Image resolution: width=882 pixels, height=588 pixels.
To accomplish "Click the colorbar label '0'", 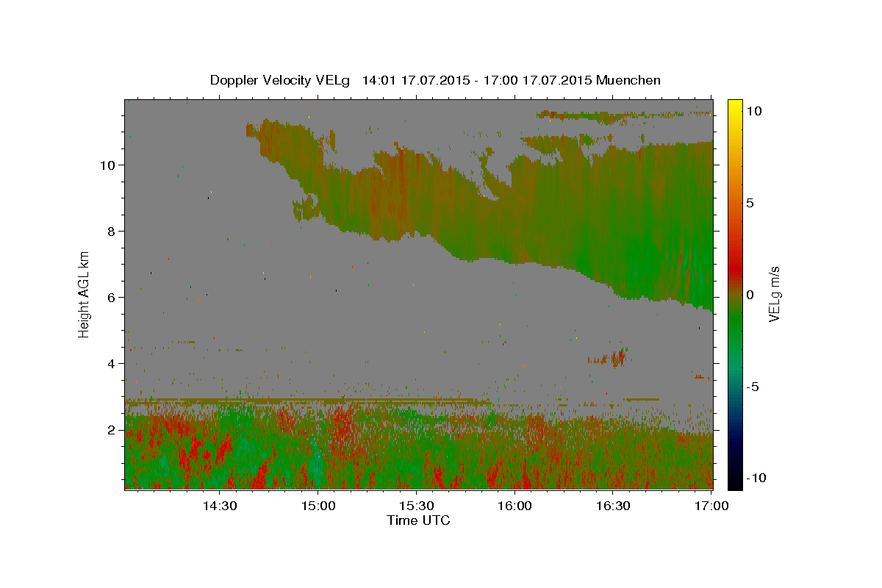I will [750, 295].
